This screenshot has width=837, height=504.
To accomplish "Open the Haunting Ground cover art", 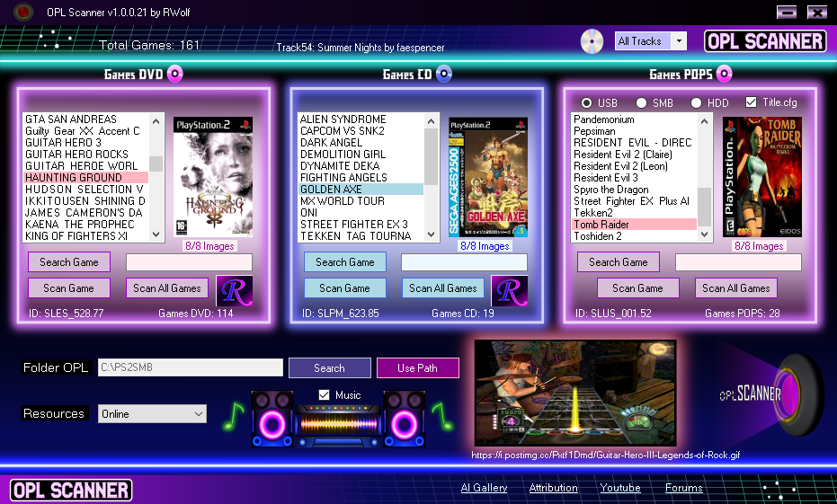I will click(213, 176).
